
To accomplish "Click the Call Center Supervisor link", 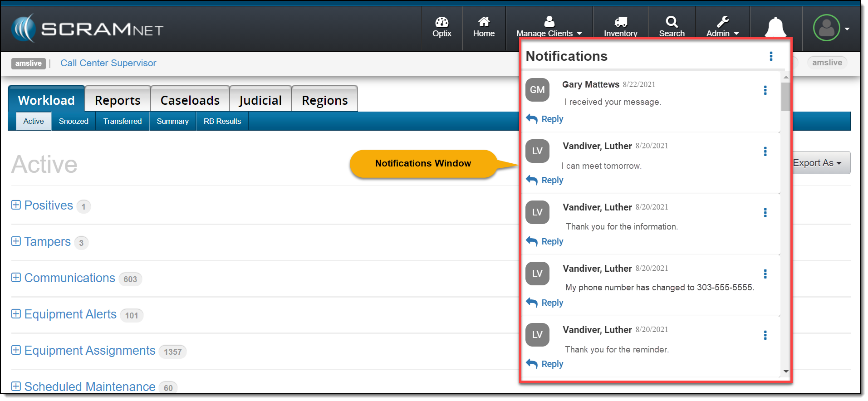I will point(108,63).
